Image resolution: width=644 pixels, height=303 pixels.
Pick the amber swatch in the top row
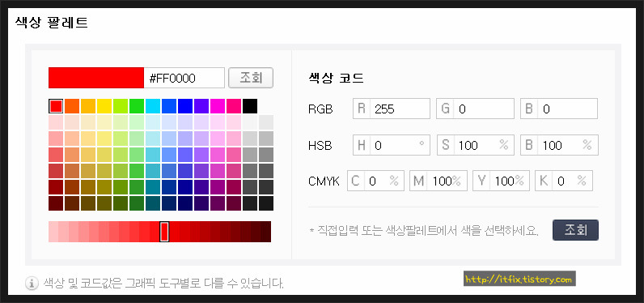tap(88, 106)
